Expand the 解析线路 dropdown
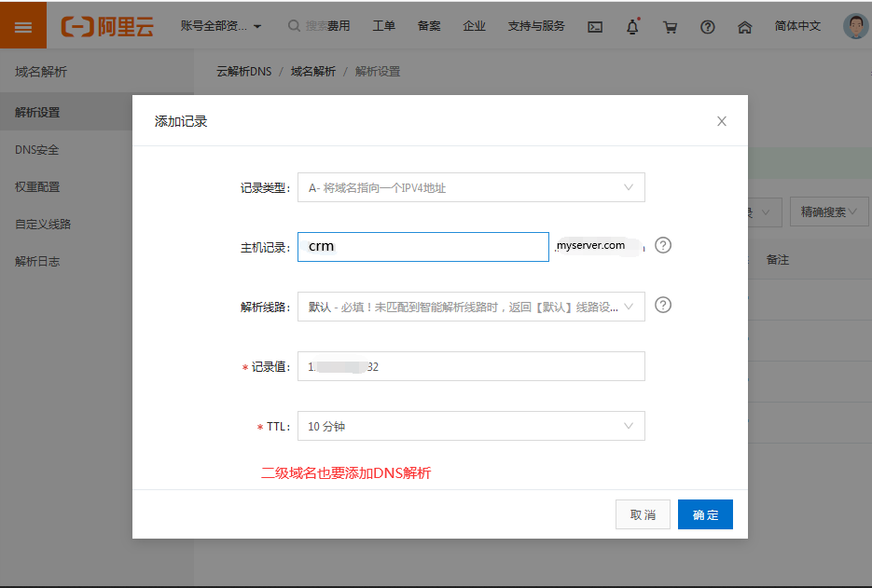Viewport: 872px width, 588px height. (x=471, y=307)
